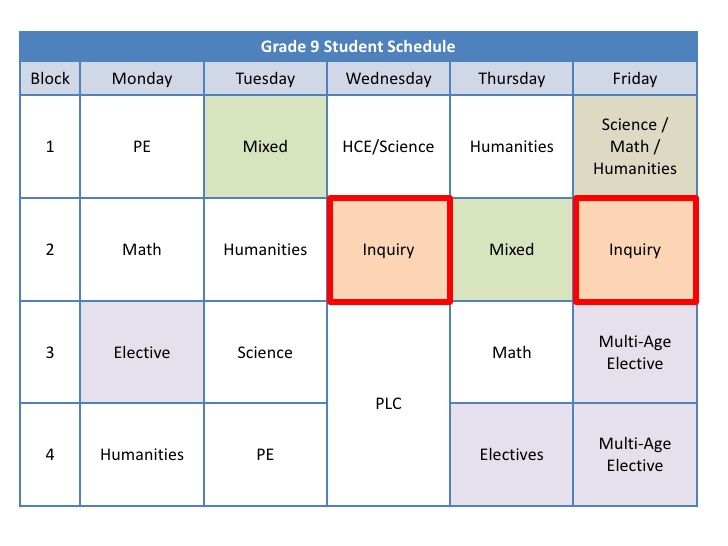Click the HCE/Science cell
The height and width of the screenshot is (546, 728).
click(388, 146)
